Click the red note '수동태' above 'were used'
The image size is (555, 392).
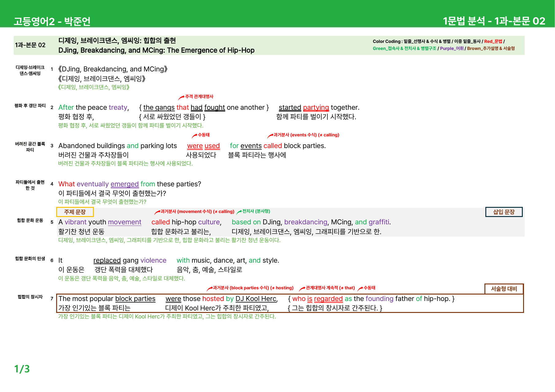[204, 135]
